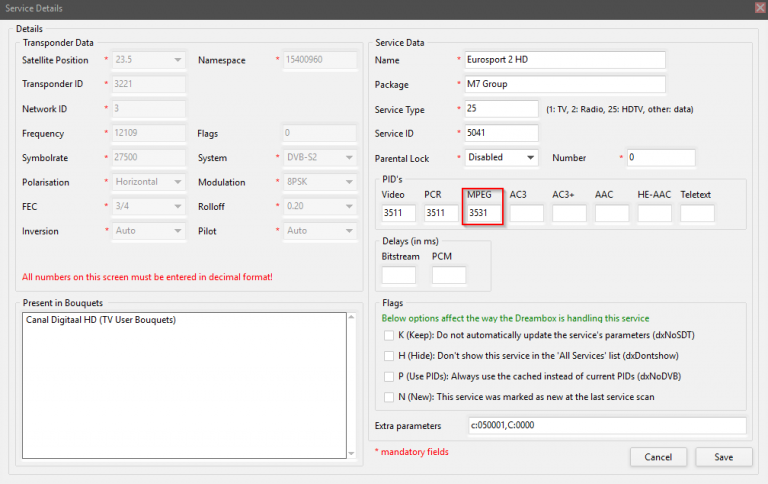Select the service Name field
This screenshot has width=768, height=484.
click(x=565, y=60)
